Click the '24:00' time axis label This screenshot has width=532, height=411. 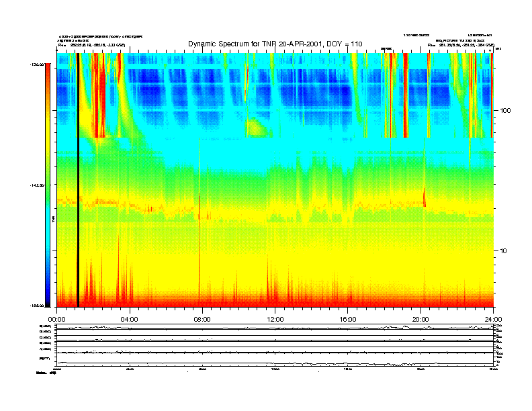tap(493, 320)
